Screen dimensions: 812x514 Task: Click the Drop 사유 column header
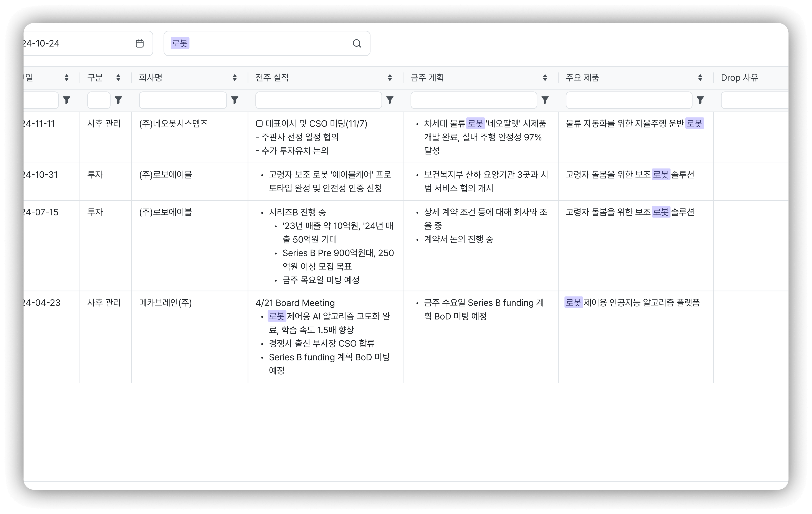tap(739, 78)
